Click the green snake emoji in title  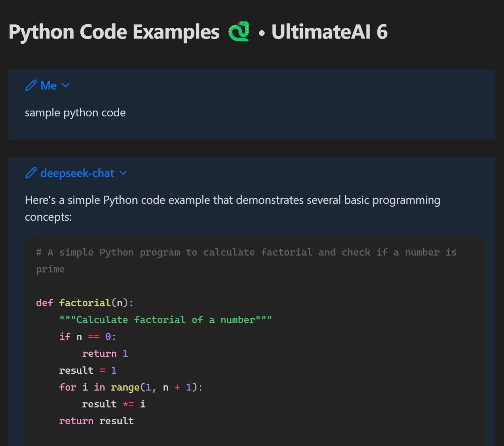pos(239,32)
